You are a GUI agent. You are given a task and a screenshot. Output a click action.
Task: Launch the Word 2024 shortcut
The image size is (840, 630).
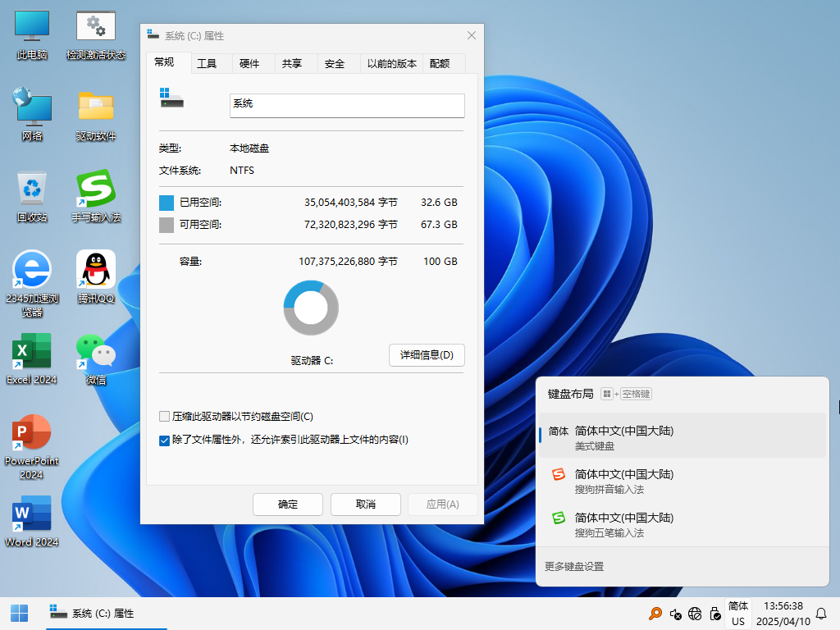click(32, 521)
